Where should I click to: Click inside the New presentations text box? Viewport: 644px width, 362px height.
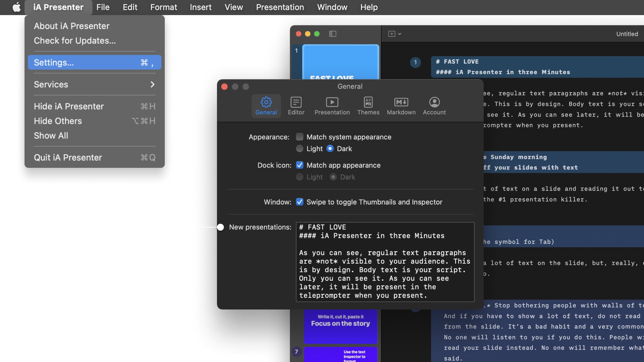point(385,261)
